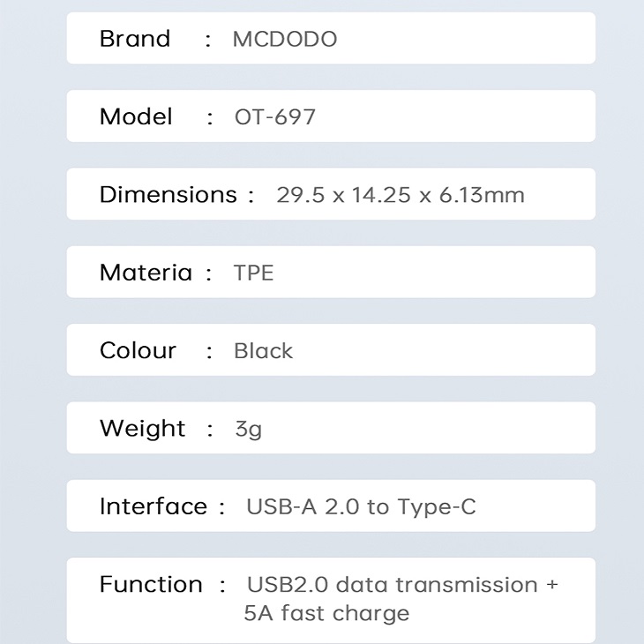644x644 pixels.
Task: Click the Model label
Action: point(136,116)
